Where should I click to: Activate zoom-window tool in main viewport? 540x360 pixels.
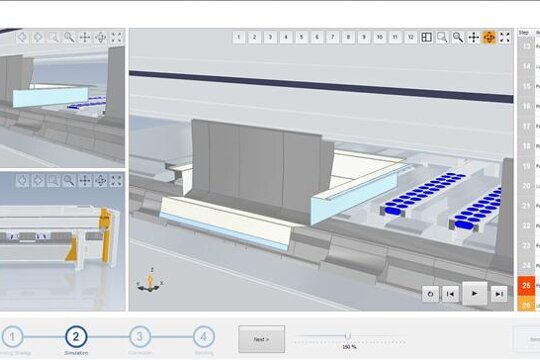[442, 37]
